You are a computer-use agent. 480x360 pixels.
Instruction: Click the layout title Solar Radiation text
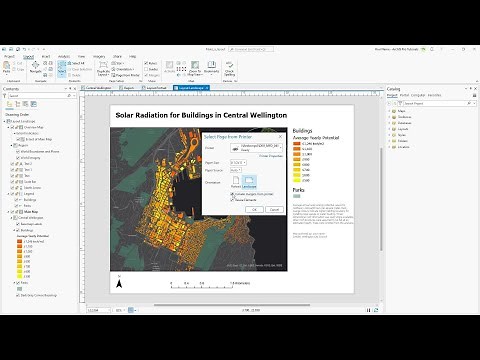coord(201,115)
